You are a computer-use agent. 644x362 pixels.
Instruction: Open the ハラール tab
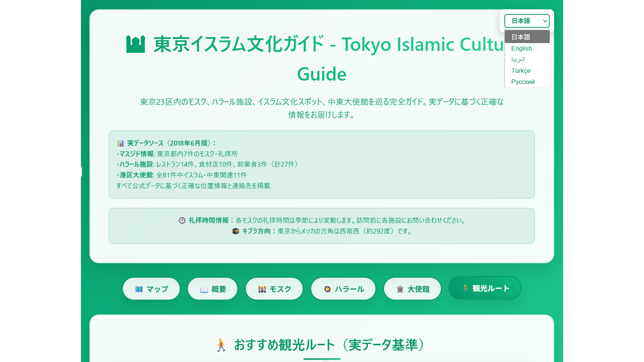click(343, 289)
